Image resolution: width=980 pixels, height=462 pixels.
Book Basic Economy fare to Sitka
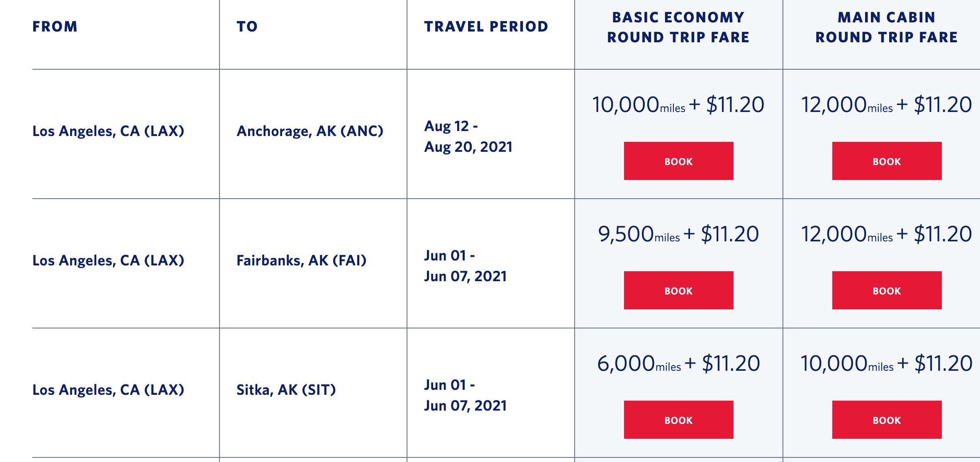[678, 420]
